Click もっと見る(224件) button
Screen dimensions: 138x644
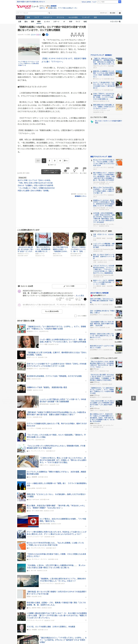[x=52, y=311]
